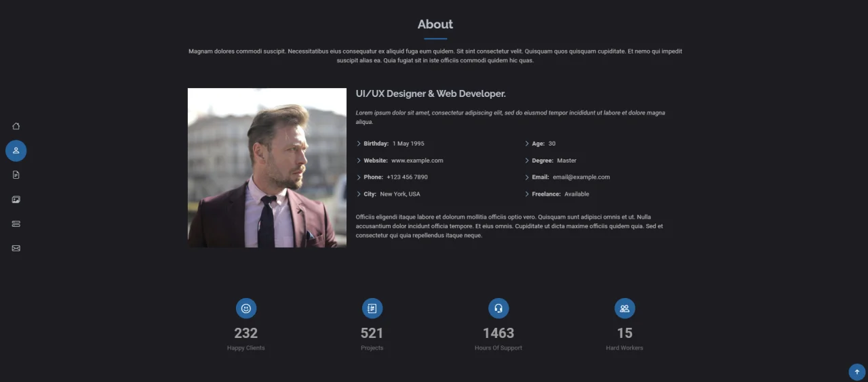Screen dimensions: 868x382
Task: Click the About section heading
Action: 435,24
